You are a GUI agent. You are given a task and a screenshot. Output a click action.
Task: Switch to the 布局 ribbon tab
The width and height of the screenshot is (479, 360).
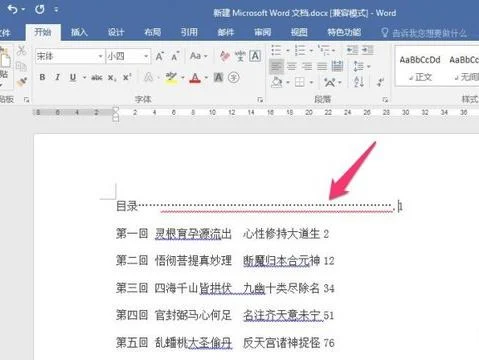tap(153, 32)
